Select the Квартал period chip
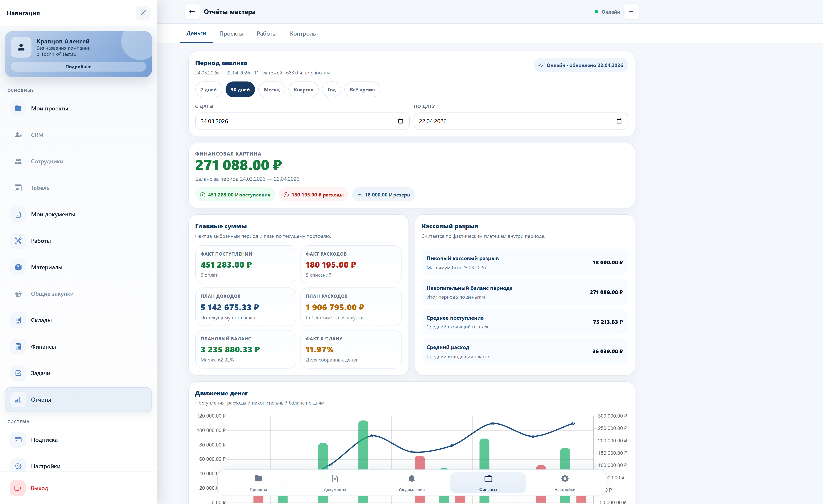Image resolution: width=823 pixels, height=504 pixels. tap(303, 90)
